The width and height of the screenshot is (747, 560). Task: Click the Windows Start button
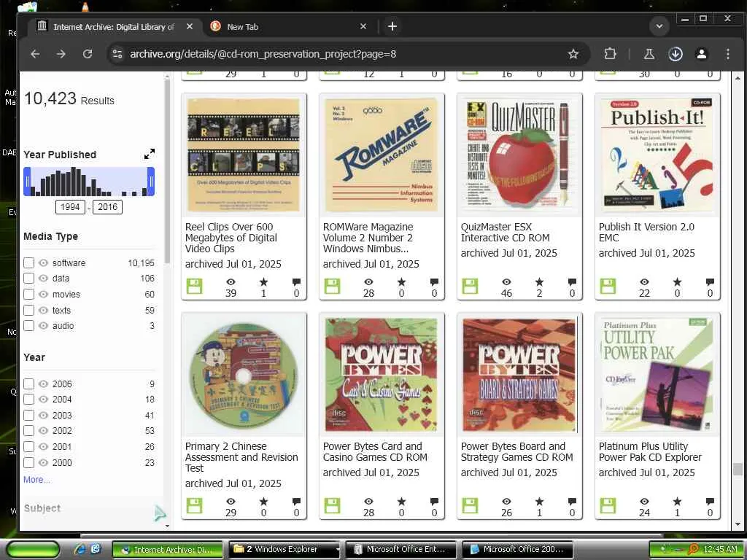pyautogui.click(x=33, y=550)
